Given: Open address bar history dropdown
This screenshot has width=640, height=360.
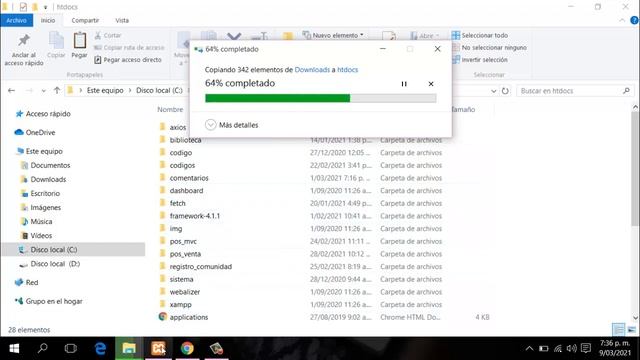Looking at the screenshot, I should point(493,91).
